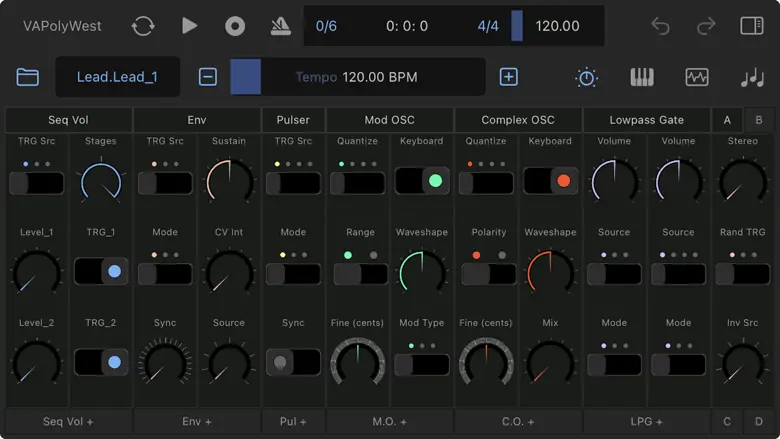Toggle Mod OSC Keyboard switch
780x439 pixels.
[422, 181]
